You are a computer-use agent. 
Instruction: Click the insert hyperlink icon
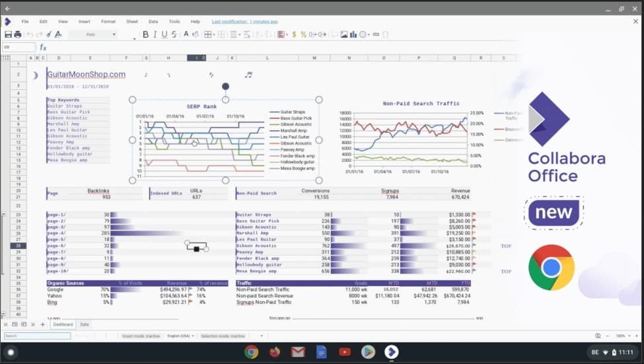click(x=376, y=34)
